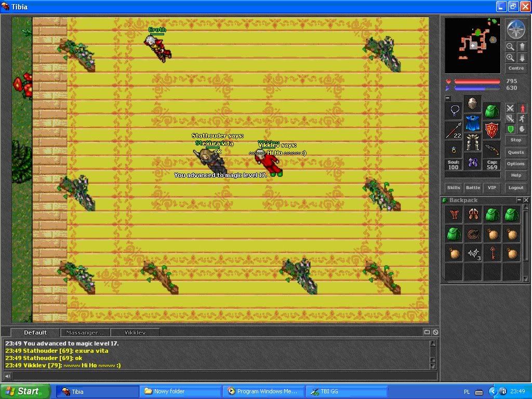Collapse the inventory panel with minus button
This screenshot has width=532, height=399.
click(448, 98)
